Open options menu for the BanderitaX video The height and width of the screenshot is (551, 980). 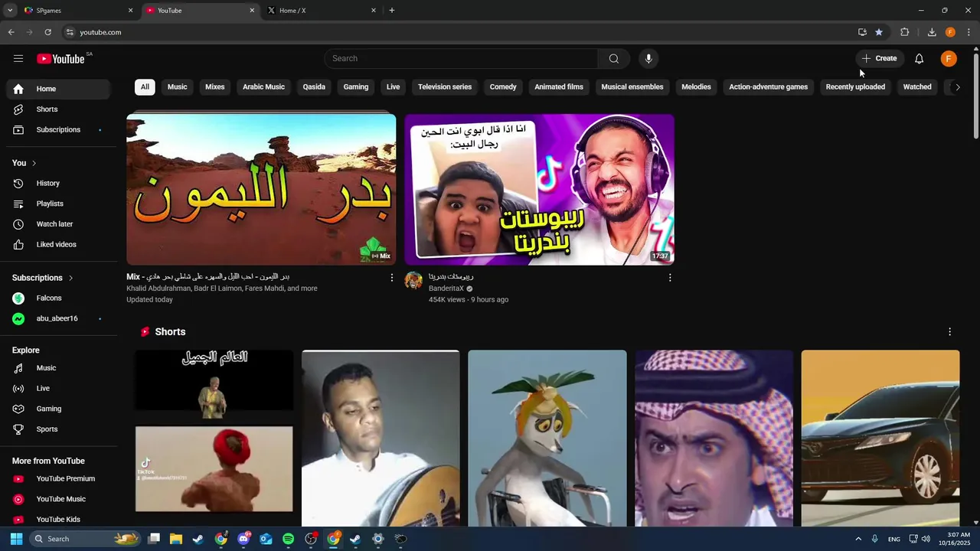(670, 278)
